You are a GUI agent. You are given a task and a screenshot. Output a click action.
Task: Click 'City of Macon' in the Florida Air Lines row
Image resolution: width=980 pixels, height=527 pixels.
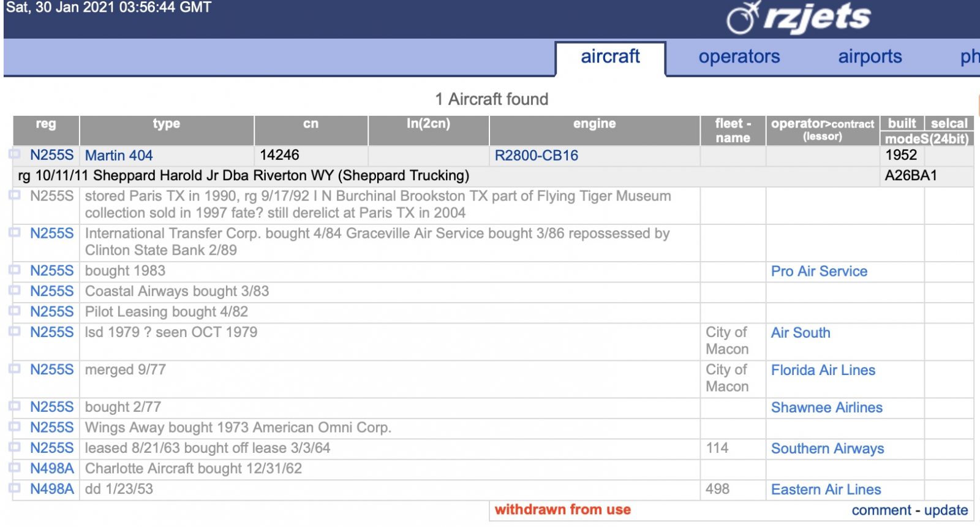click(x=727, y=378)
